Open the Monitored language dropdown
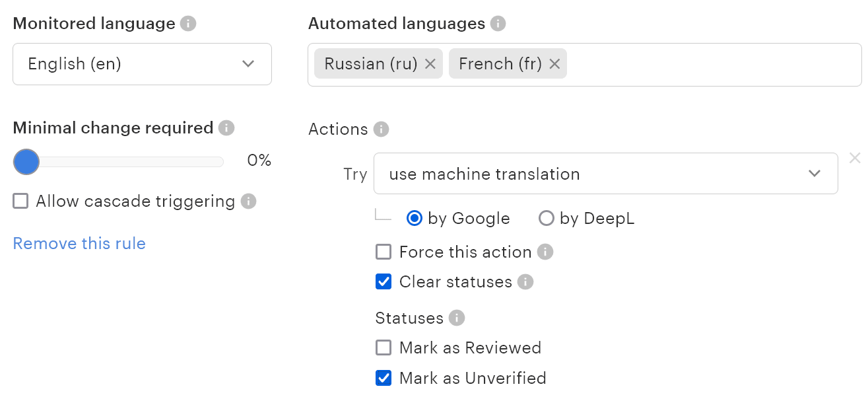This screenshot has width=868, height=403. click(142, 64)
